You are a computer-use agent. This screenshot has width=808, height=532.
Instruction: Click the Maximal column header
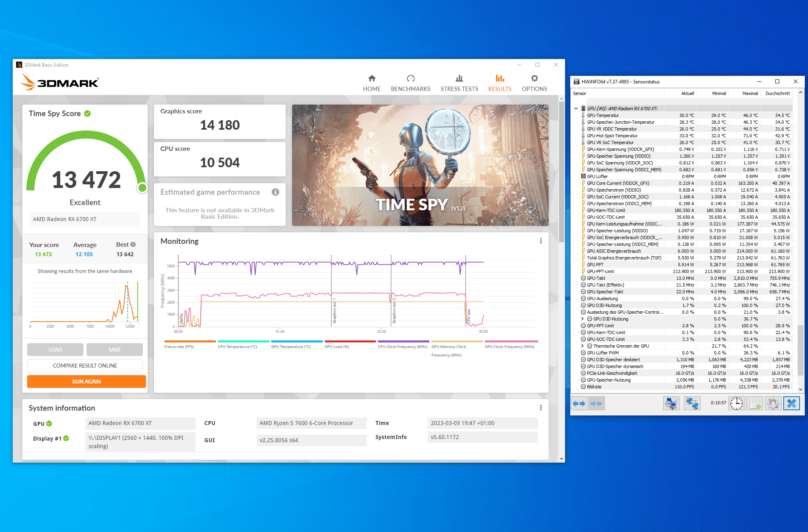click(744, 93)
